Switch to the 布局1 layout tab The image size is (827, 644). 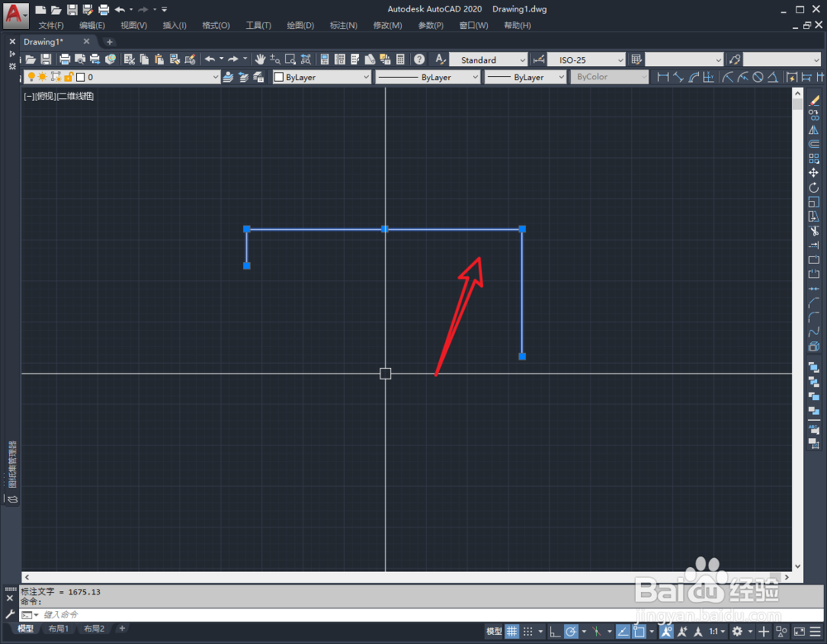59,628
